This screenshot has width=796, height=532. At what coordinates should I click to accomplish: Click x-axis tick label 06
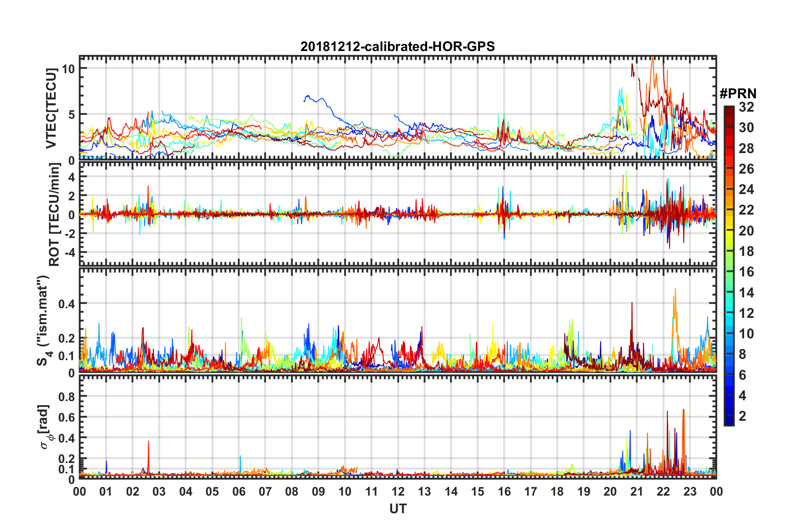pos(239,491)
